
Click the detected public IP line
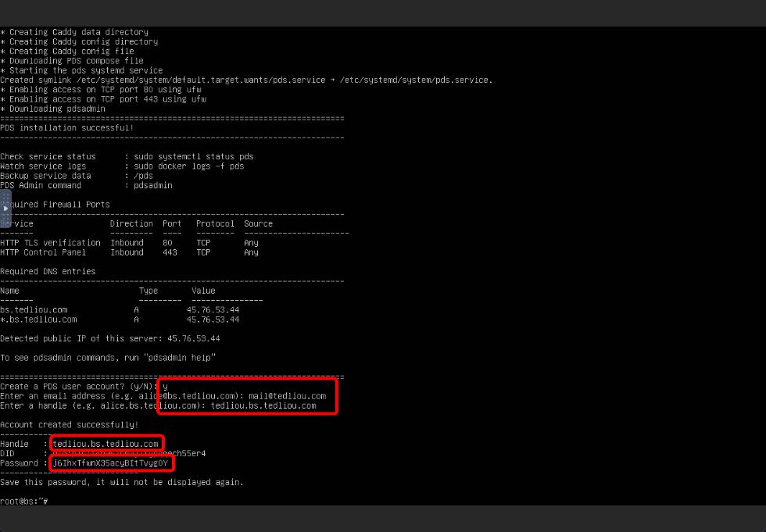coord(109,338)
